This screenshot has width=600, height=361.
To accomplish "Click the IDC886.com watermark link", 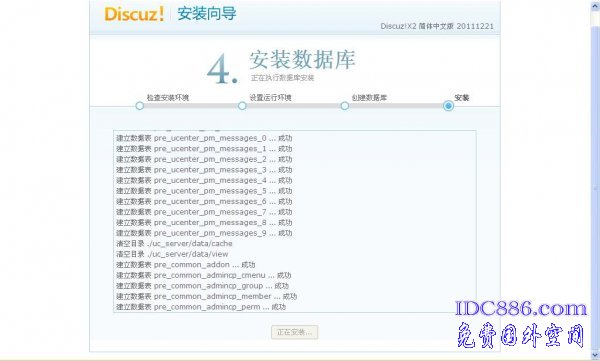I will pos(521,309).
